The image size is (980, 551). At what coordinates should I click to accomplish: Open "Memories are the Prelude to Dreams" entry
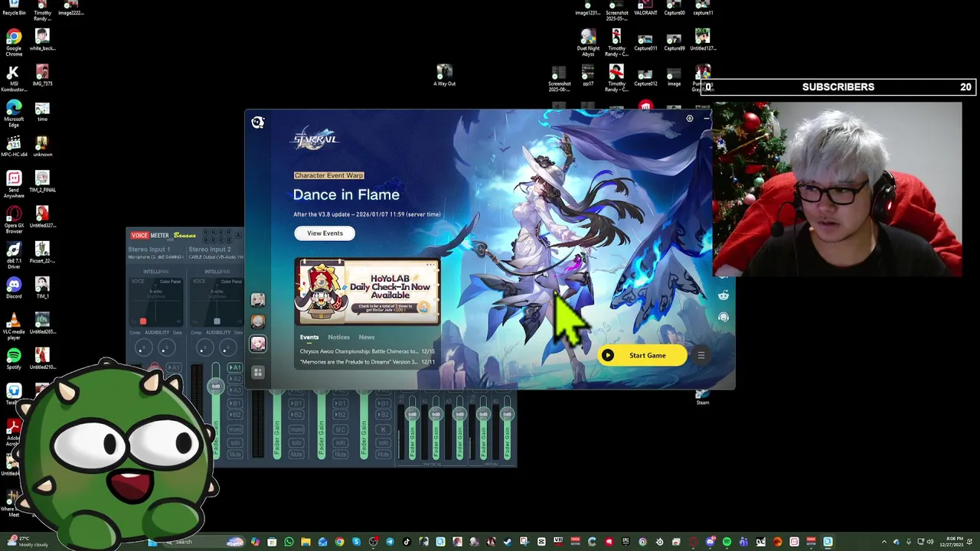(x=367, y=362)
